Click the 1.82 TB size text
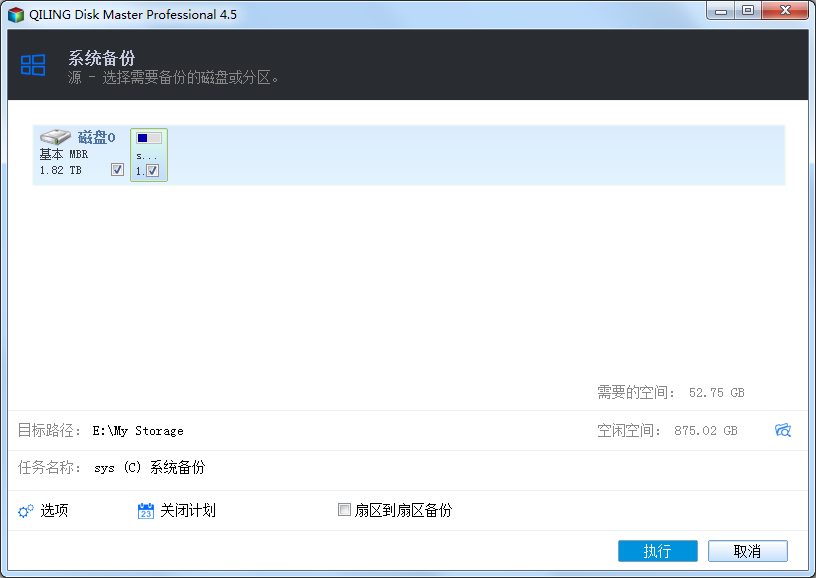Image resolution: width=816 pixels, height=578 pixels. [x=60, y=170]
